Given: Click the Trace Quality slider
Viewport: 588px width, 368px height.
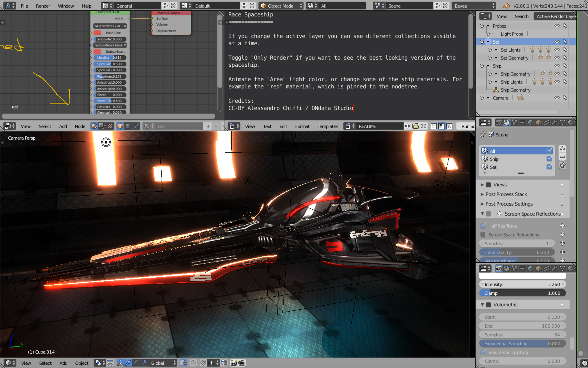Looking at the screenshot, I should 516,252.
